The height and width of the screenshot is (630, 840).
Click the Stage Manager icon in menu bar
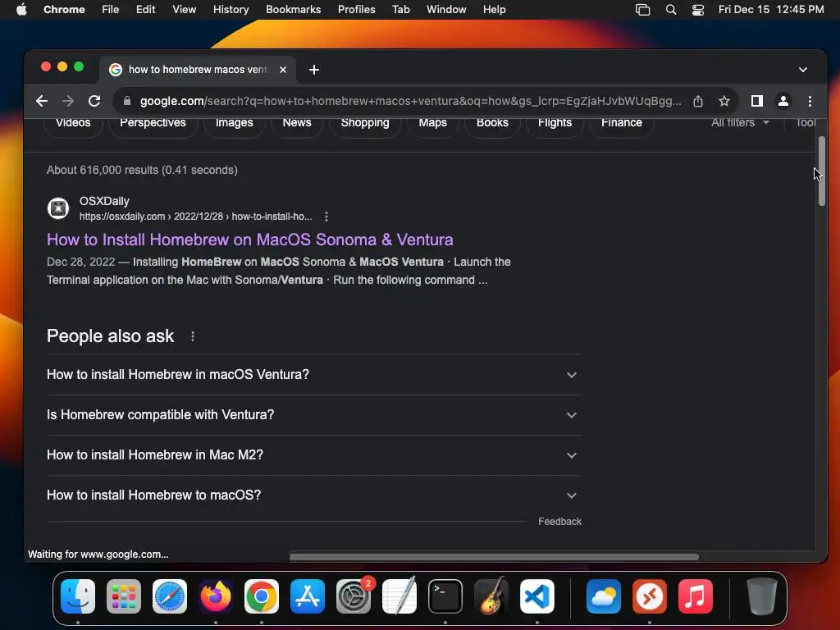point(642,10)
